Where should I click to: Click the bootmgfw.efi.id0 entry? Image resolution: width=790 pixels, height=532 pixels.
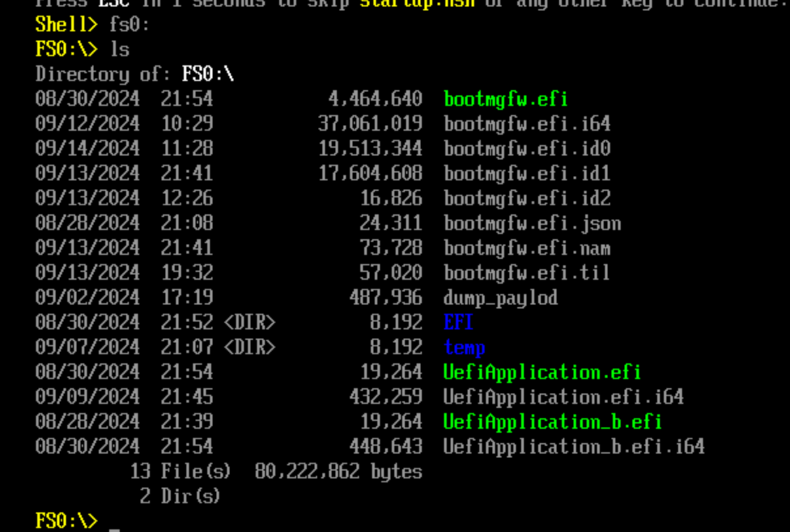(x=527, y=149)
